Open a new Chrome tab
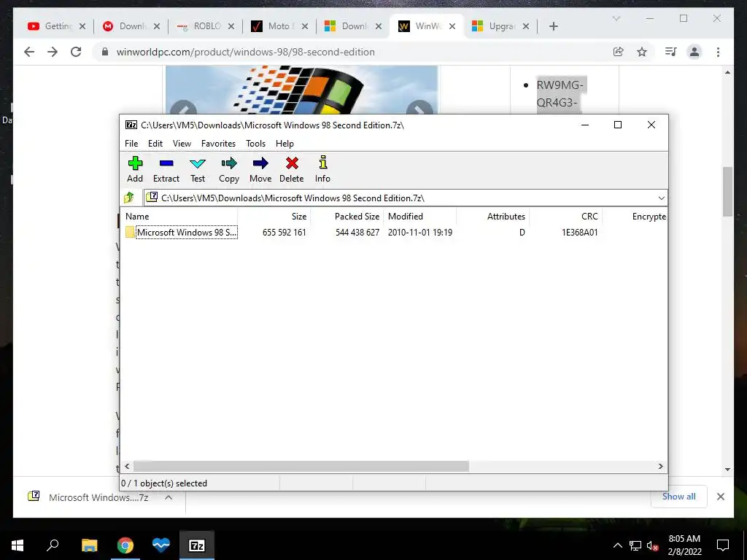This screenshot has height=560, width=747. pos(553,26)
